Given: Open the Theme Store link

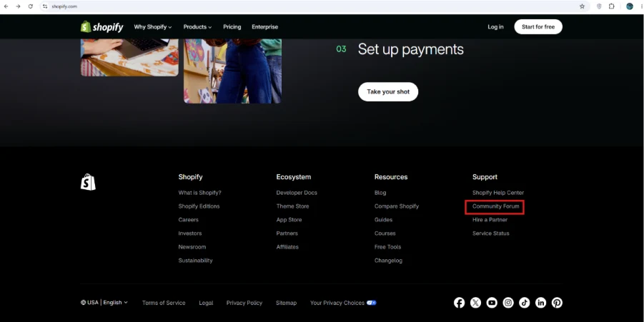Looking at the screenshot, I should click(292, 206).
